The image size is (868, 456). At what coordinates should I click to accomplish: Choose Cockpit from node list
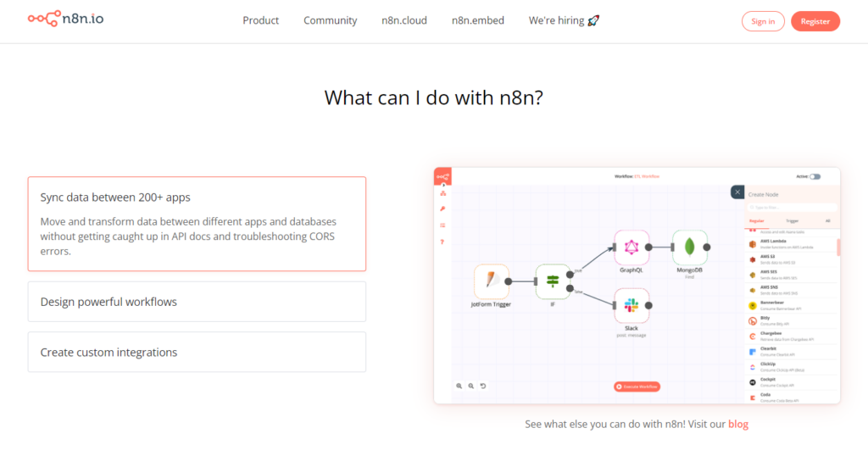792,382
